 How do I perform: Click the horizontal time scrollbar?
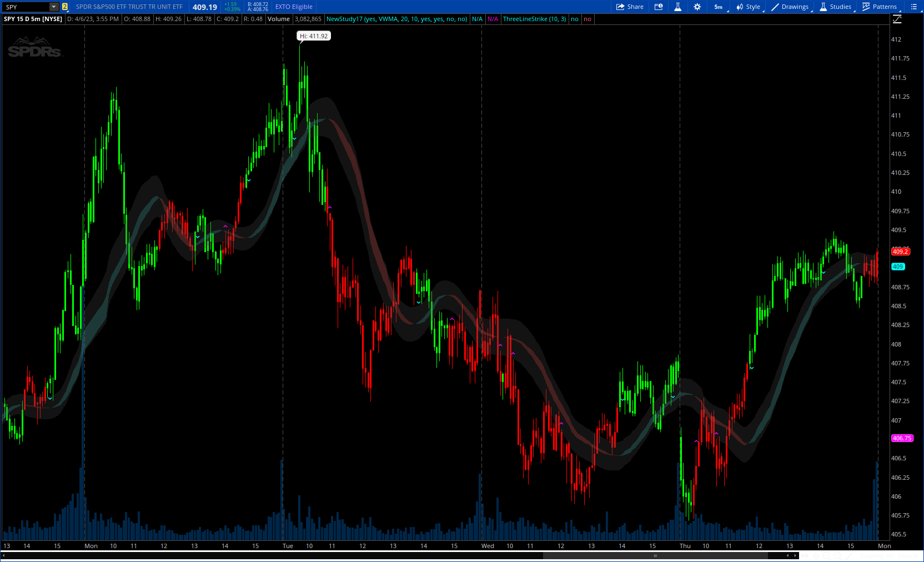point(655,555)
